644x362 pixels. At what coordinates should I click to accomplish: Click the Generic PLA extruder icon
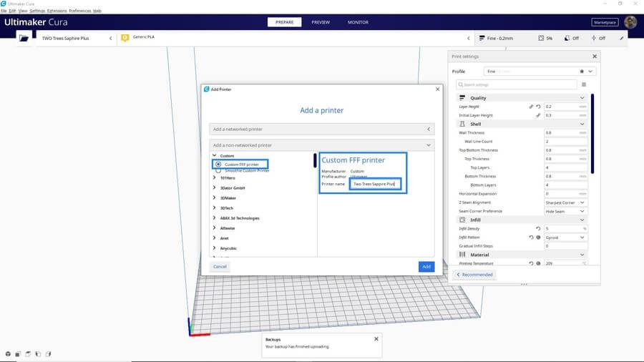pos(125,37)
